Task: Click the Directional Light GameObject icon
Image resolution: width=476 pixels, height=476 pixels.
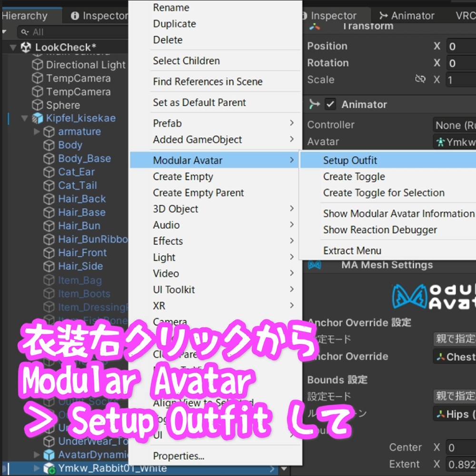Action: (x=38, y=65)
